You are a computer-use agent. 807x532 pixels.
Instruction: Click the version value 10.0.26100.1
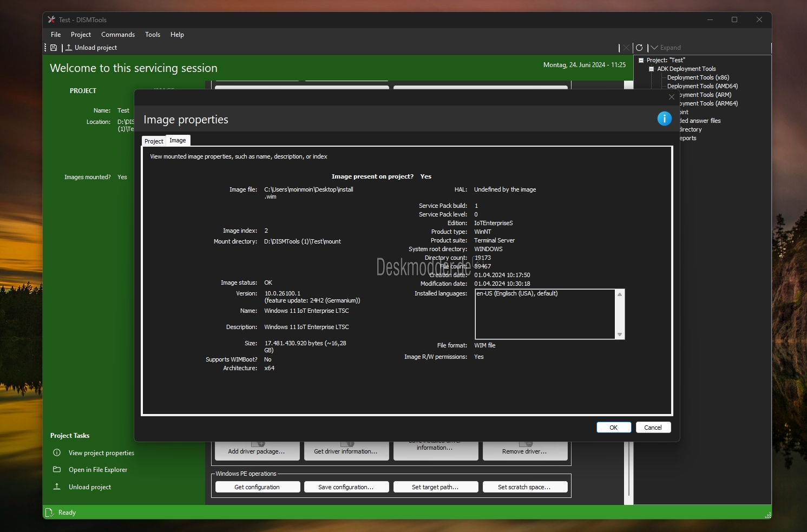point(282,293)
